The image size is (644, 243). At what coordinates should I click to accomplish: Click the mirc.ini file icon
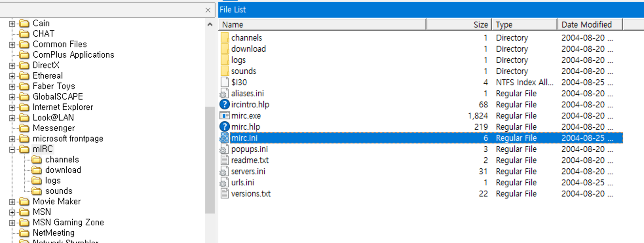click(x=224, y=138)
